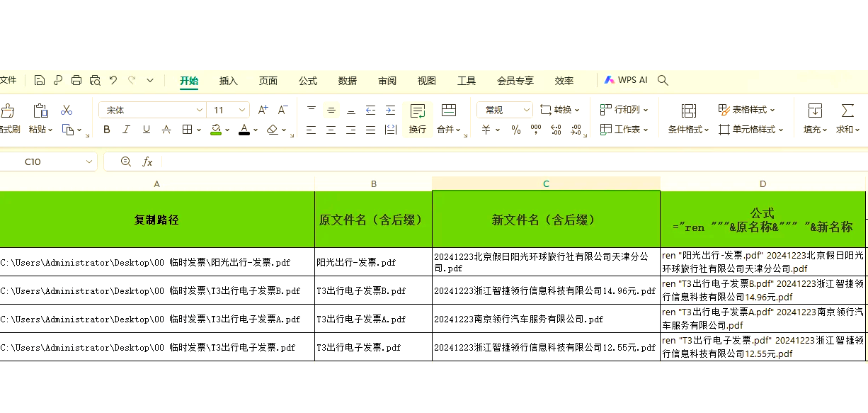Click the Cut scissors icon

click(67, 111)
